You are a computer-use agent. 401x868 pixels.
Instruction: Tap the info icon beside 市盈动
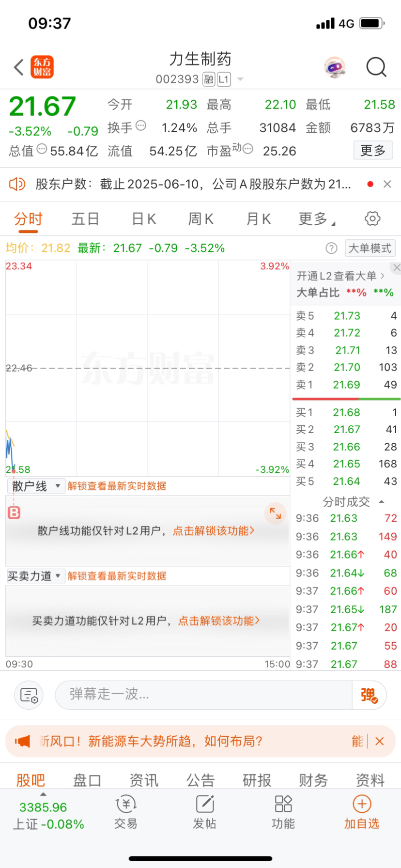(x=247, y=149)
